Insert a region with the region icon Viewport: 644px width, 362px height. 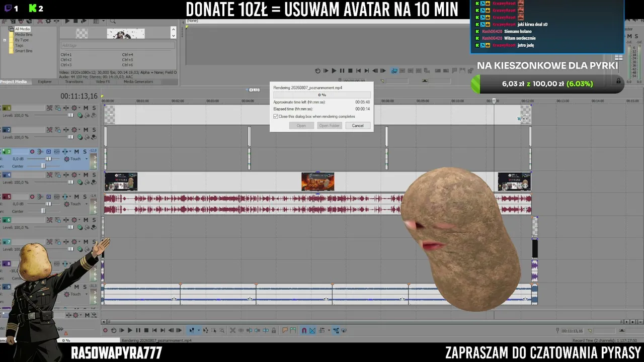(x=293, y=330)
